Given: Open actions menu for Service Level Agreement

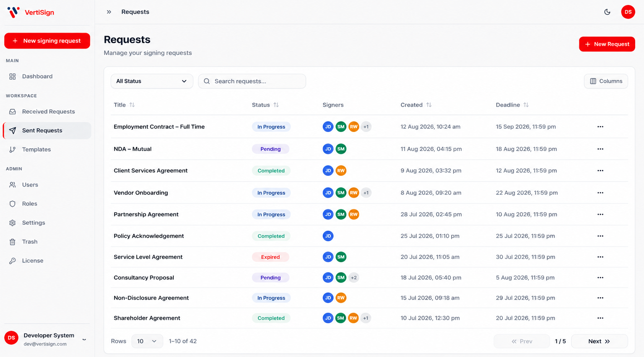Looking at the screenshot, I should [x=600, y=257].
